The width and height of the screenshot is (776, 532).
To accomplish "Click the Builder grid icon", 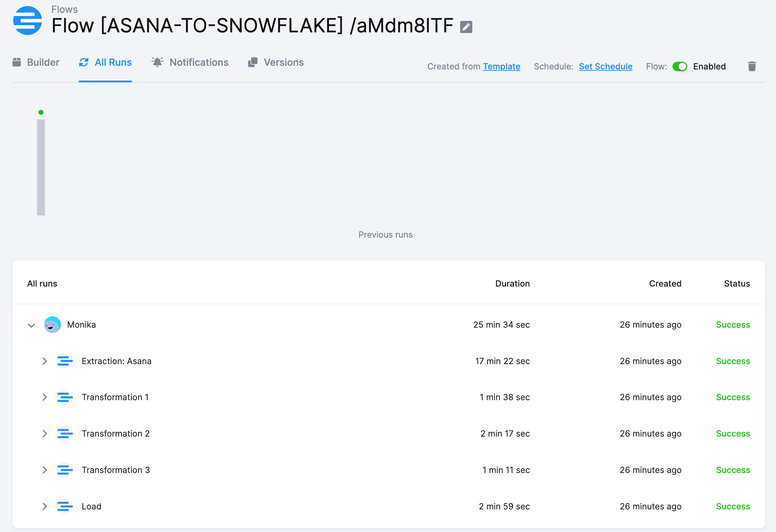I will [17, 62].
